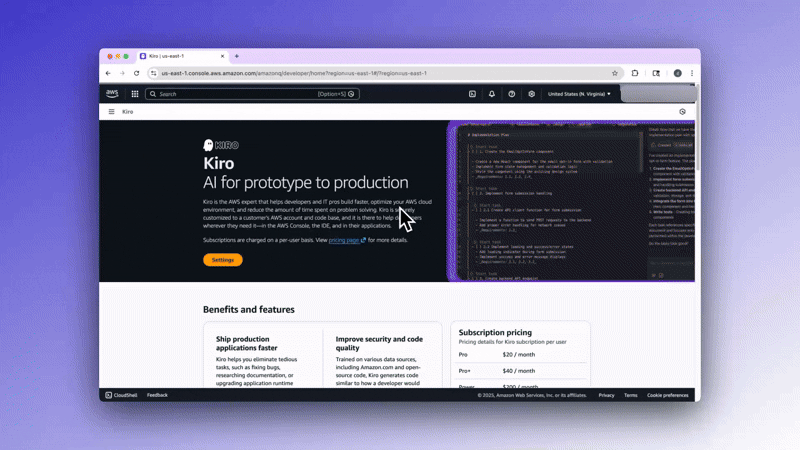Open the browser three-dot menu

tap(692, 73)
